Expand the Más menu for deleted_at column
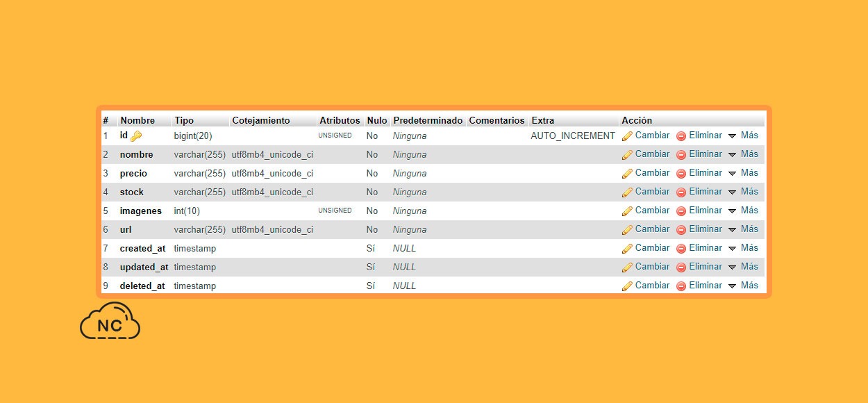 [743, 286]
